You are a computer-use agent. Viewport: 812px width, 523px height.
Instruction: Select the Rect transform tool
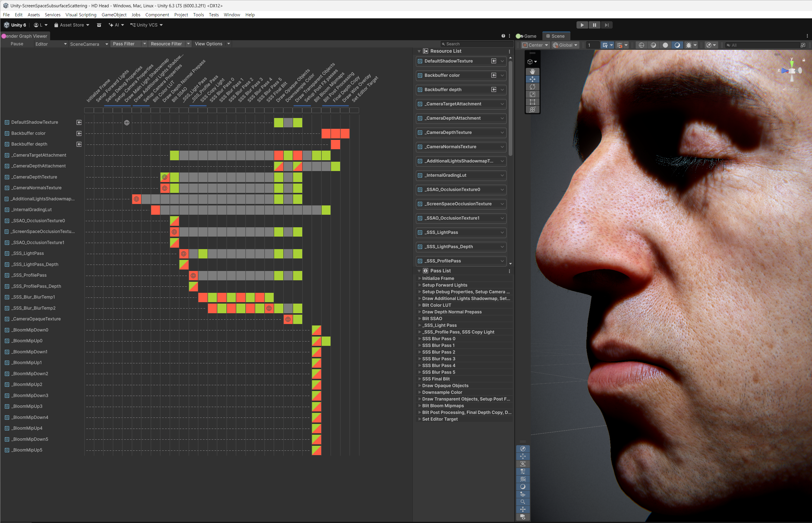click(x=532, y=102)
